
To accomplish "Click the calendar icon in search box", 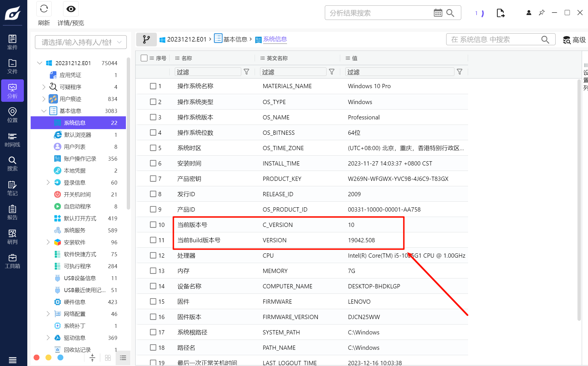I will 438,13.
